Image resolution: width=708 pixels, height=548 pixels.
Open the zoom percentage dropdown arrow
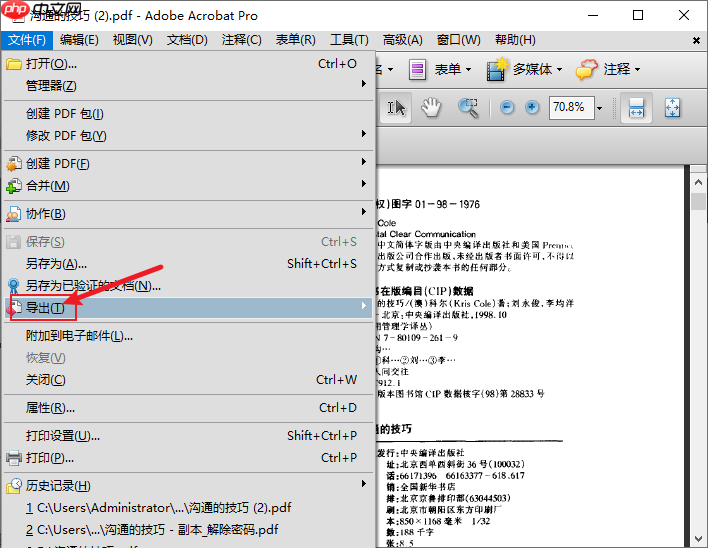(x=600, y=108)
